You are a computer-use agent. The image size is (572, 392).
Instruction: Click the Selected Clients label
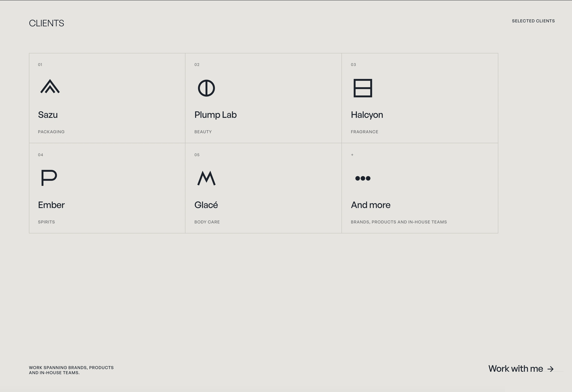pyautogui.click(x=533, y=21)
